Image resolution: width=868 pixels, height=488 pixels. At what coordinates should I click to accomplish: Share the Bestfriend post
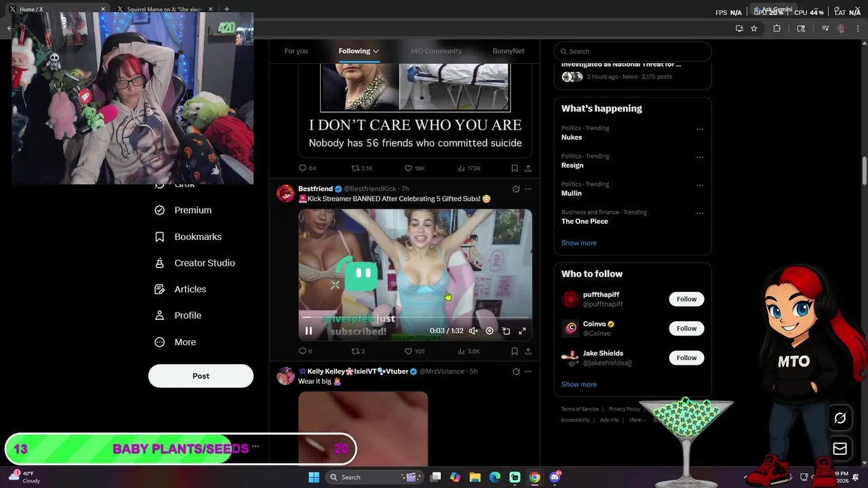pos(528,351)
